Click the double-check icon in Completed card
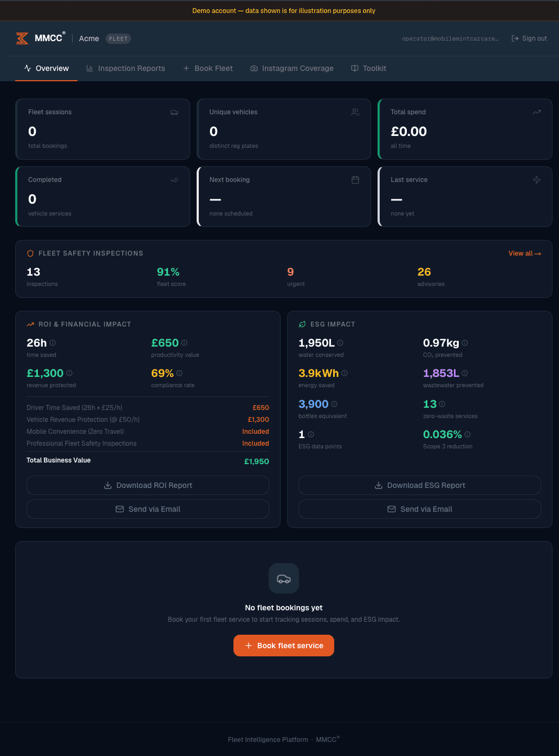 [174, 180]
